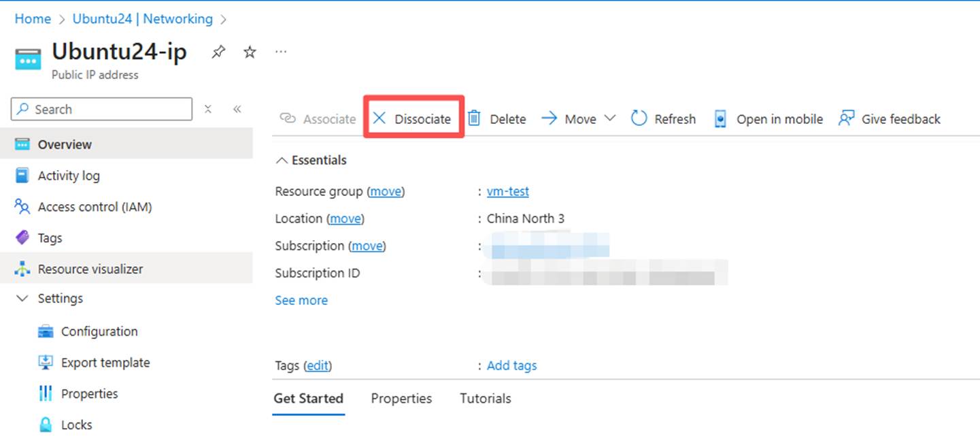This screenshot has width=980, height=441.
Task: Dissociate the public IP address
Action: [413, 118]
